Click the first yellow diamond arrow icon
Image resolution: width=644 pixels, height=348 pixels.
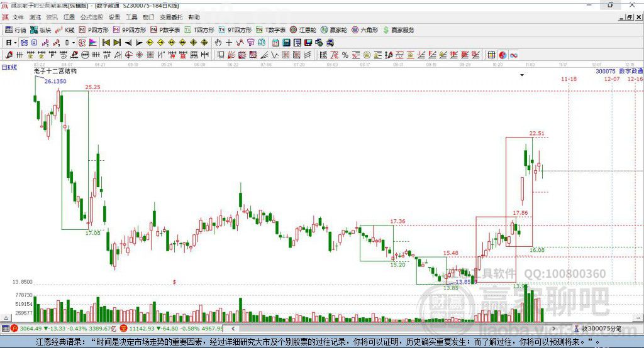[x=150, y=43]
